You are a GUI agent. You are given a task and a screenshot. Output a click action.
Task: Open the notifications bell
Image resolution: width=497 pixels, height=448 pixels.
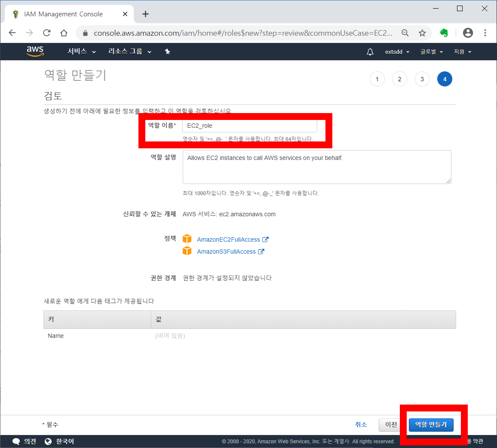click(x=370, y=52)
